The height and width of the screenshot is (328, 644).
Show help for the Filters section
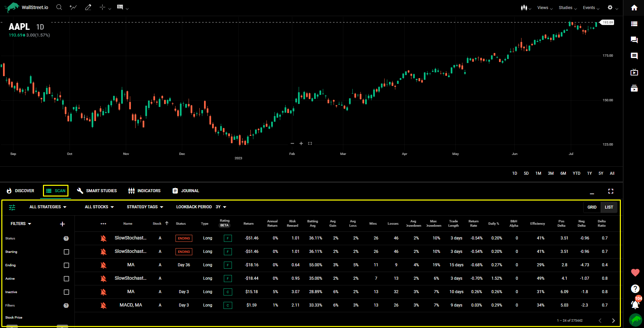coord(66,306)
